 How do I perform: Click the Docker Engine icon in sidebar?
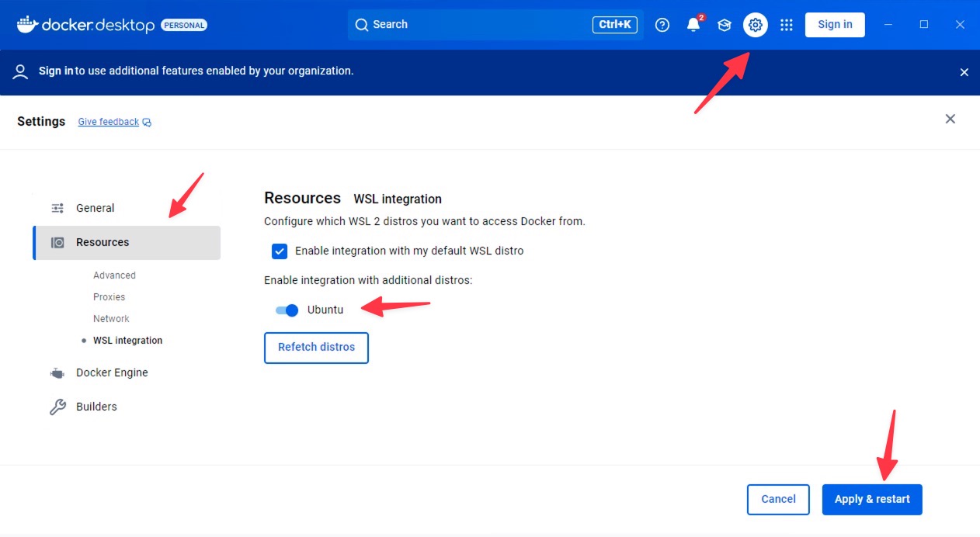57,373
